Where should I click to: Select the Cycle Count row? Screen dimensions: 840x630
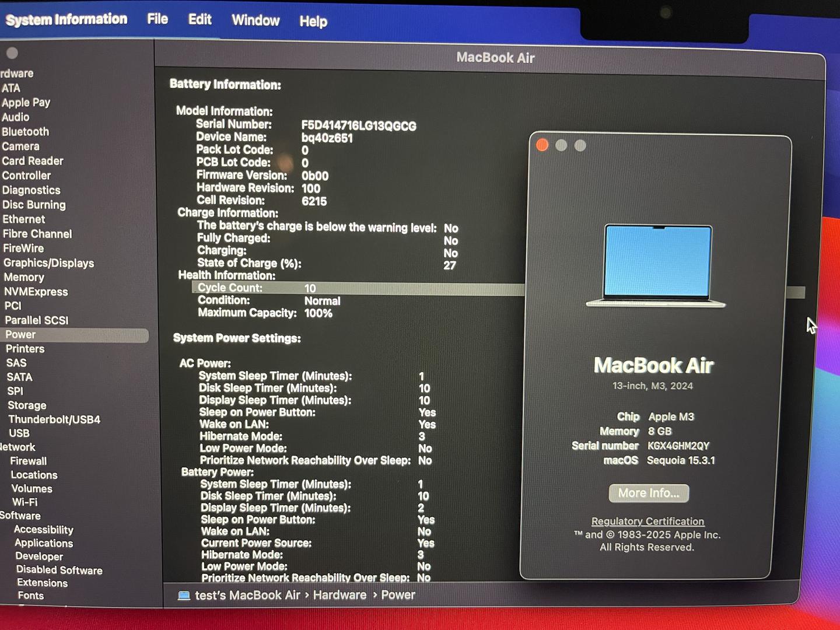coord(499,289)
